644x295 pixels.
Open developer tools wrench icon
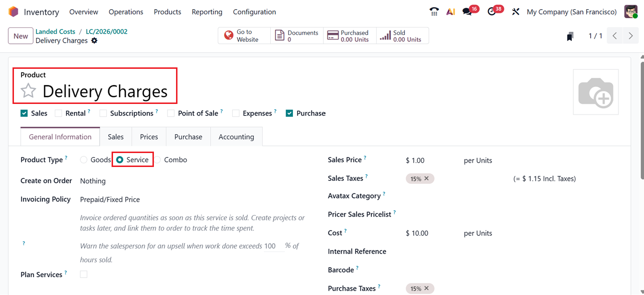click(515, 11)
